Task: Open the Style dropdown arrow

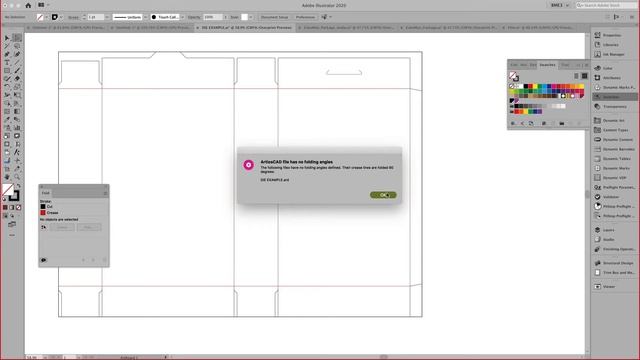Action: pyautogui.click(x=251, y=17)
